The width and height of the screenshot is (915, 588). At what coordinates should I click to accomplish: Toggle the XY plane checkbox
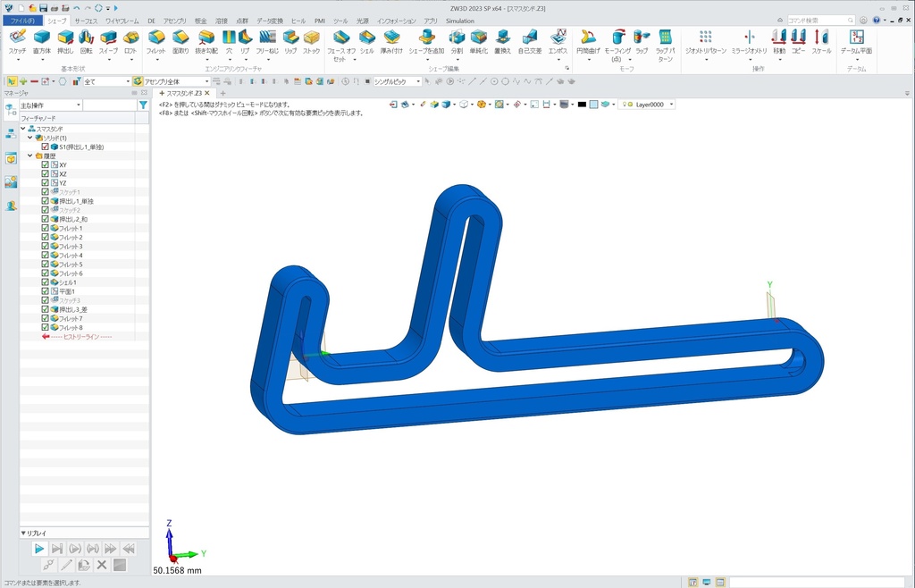45,165
